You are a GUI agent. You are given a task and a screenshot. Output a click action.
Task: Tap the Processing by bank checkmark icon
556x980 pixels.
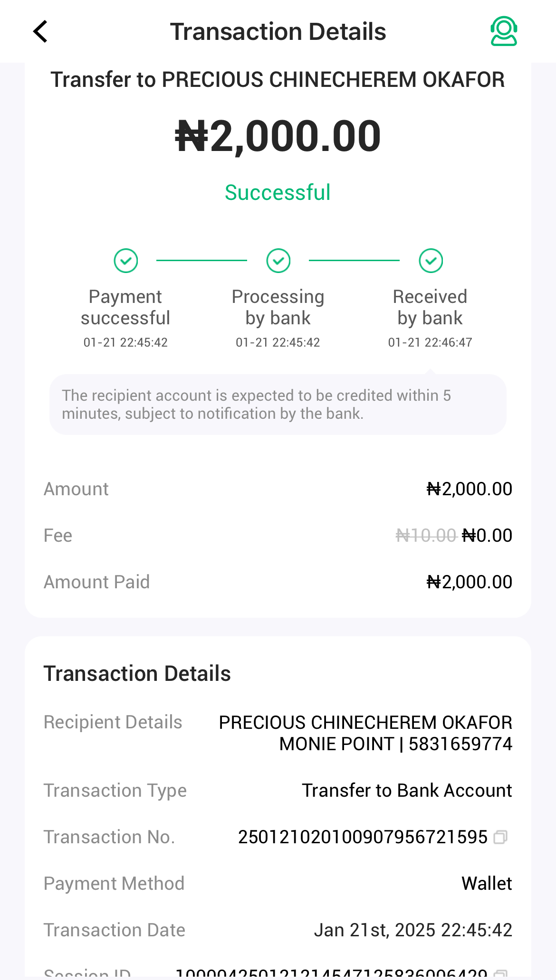(x=278, y=261)
